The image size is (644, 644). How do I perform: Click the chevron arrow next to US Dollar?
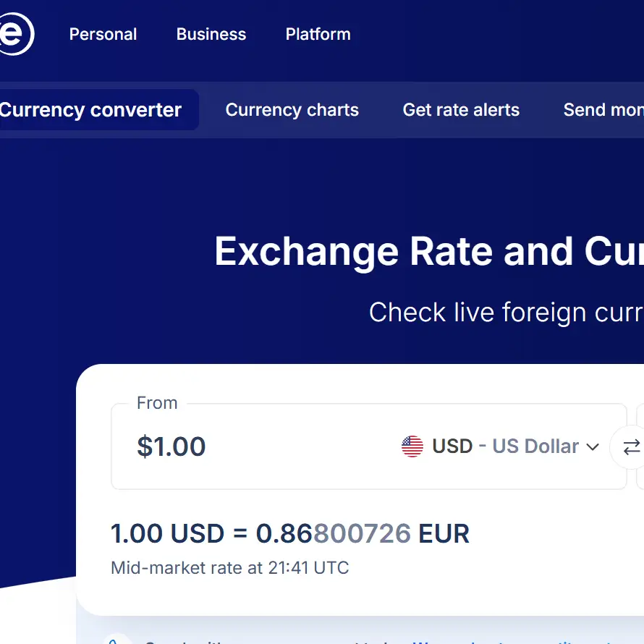593,447
